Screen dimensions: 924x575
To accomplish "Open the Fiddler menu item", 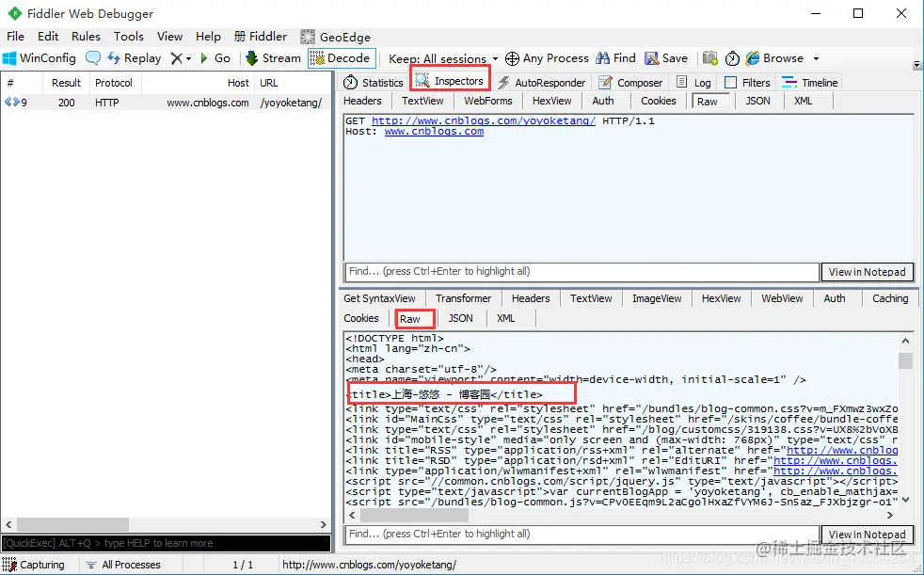I will tap(261, 37).
